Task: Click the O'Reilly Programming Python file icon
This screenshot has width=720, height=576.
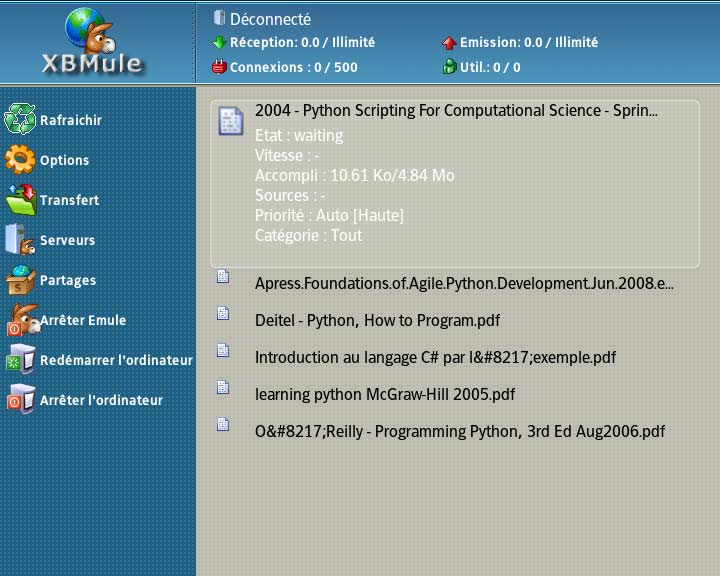Action: [223, 424]
